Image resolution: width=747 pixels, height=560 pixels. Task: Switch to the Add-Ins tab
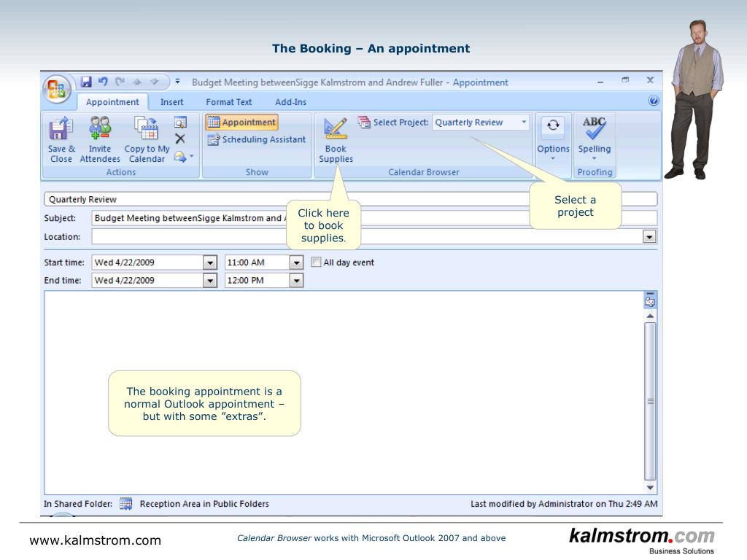point(290,102)
